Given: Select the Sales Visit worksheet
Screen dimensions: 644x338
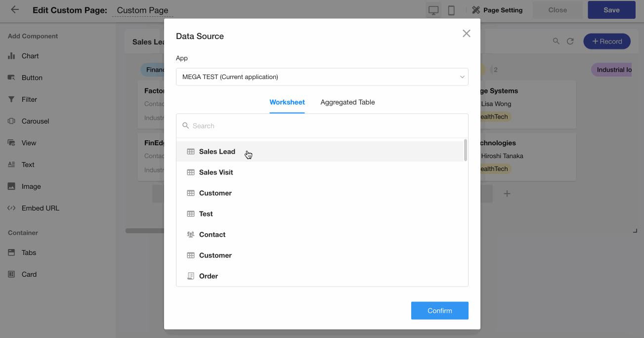Looking at the screenshot, I should tap(216, 172).
